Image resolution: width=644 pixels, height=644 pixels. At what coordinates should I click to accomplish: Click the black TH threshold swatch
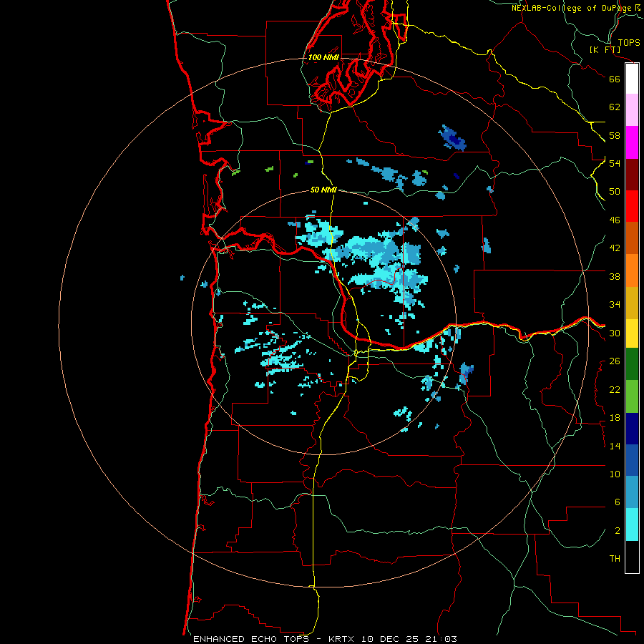pos(632,557)
